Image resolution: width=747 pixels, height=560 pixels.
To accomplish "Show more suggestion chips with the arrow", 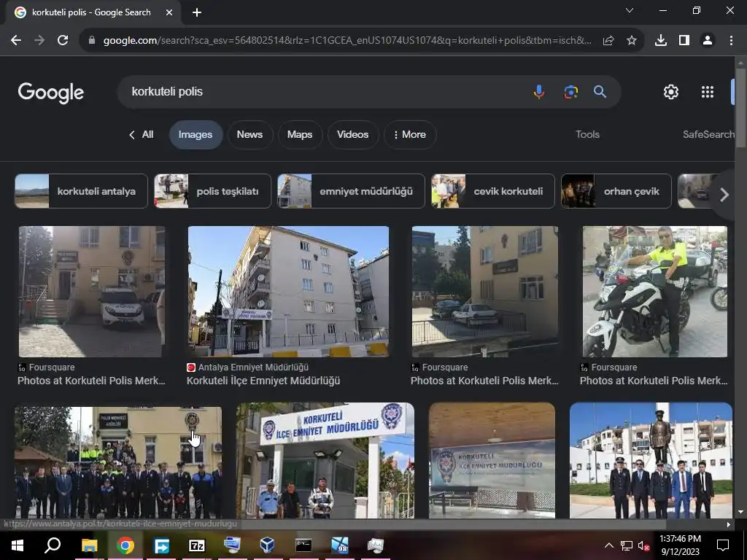I will 724,194.
